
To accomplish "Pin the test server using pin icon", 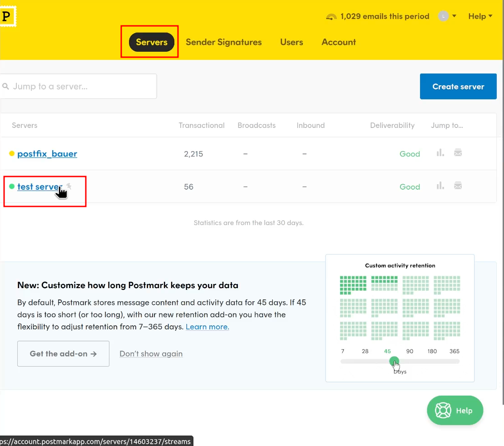I will pos(69,186).
